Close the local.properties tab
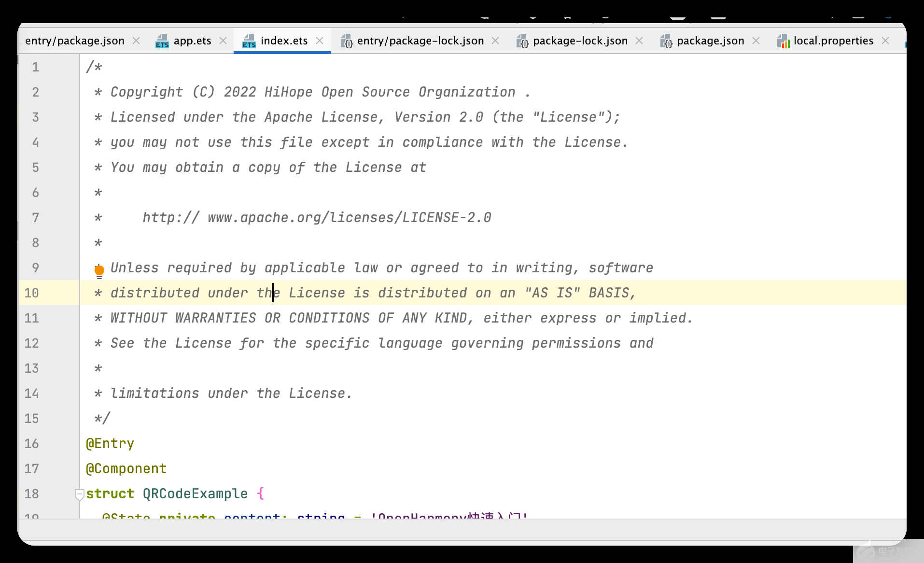The image size is (924, 563). coord(885,41)
